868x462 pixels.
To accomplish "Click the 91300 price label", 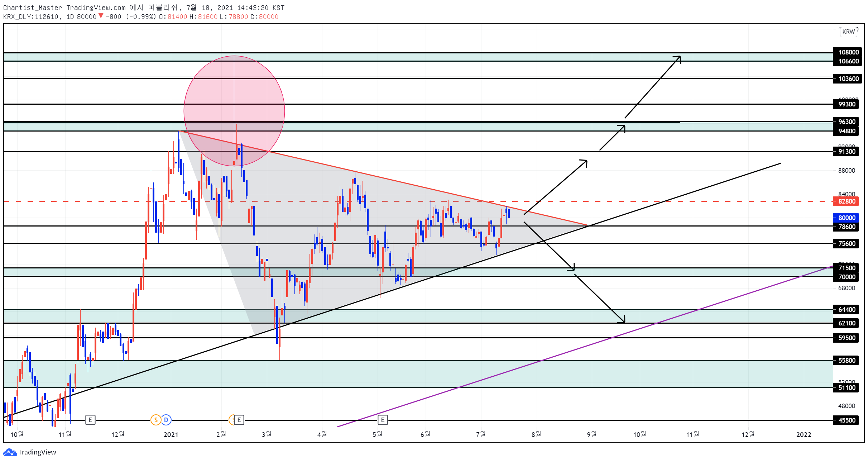I will click(846, 152).
